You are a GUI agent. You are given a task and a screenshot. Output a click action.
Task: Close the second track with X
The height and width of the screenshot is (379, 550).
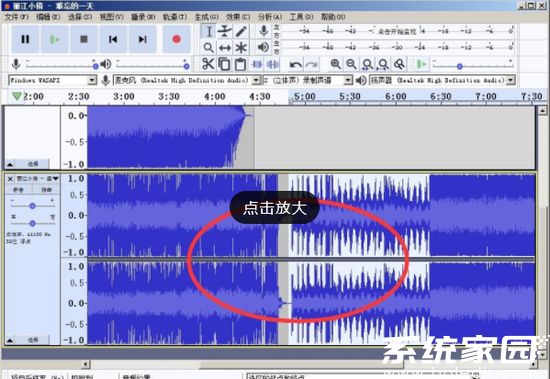[x=10, y=179]
